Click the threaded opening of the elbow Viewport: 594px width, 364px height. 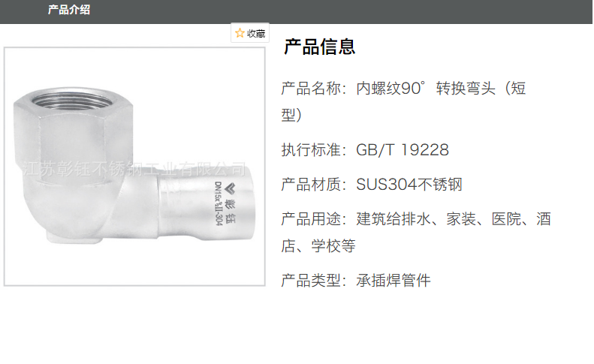coord(73,100)
